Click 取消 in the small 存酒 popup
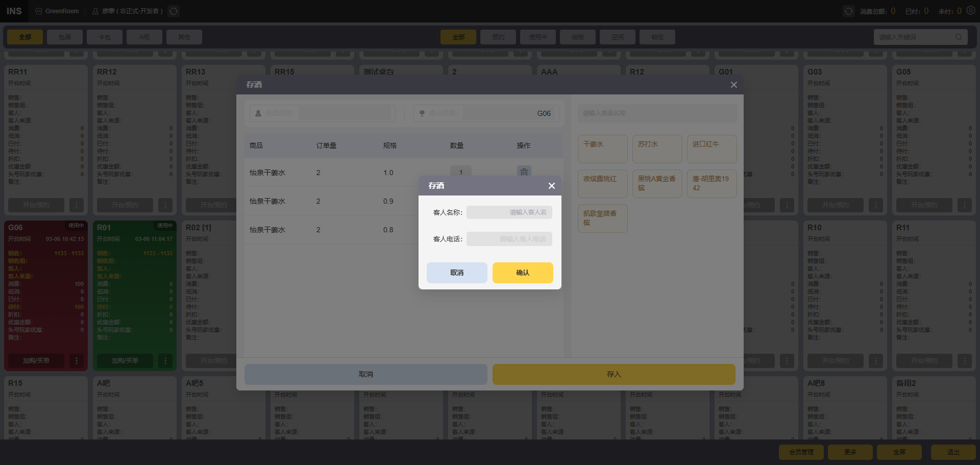The image size is (980, 465). (457, 273)
